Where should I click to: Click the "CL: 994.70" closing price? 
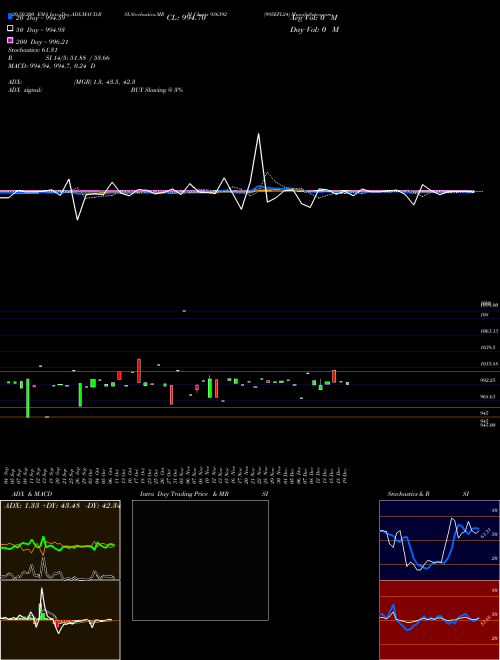[186, 18]
